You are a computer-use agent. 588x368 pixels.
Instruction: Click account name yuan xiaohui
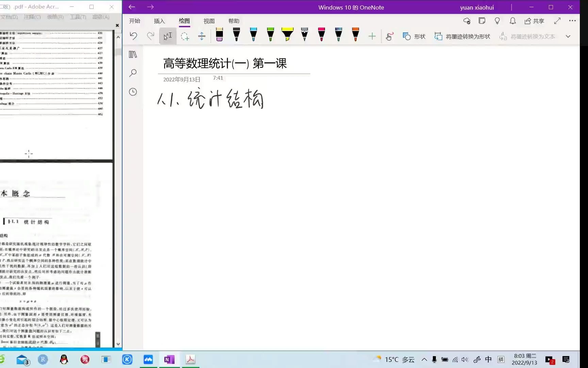pos(477,7)
